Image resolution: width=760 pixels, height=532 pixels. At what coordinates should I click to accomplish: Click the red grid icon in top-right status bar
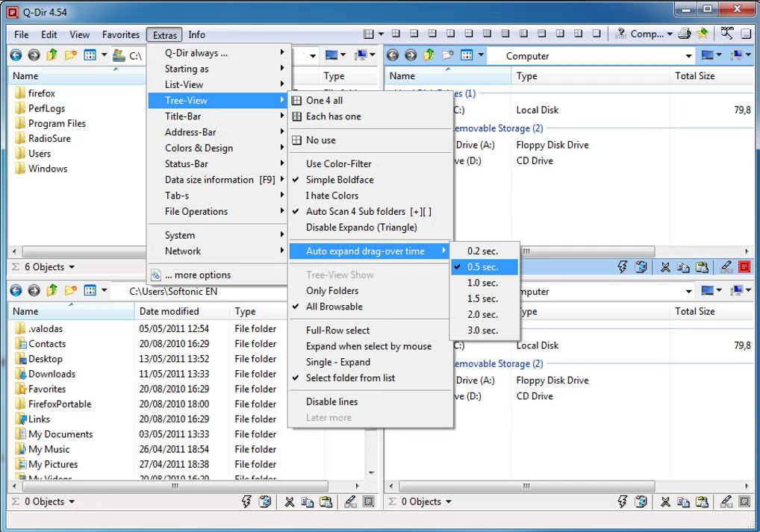coord(744,267)
